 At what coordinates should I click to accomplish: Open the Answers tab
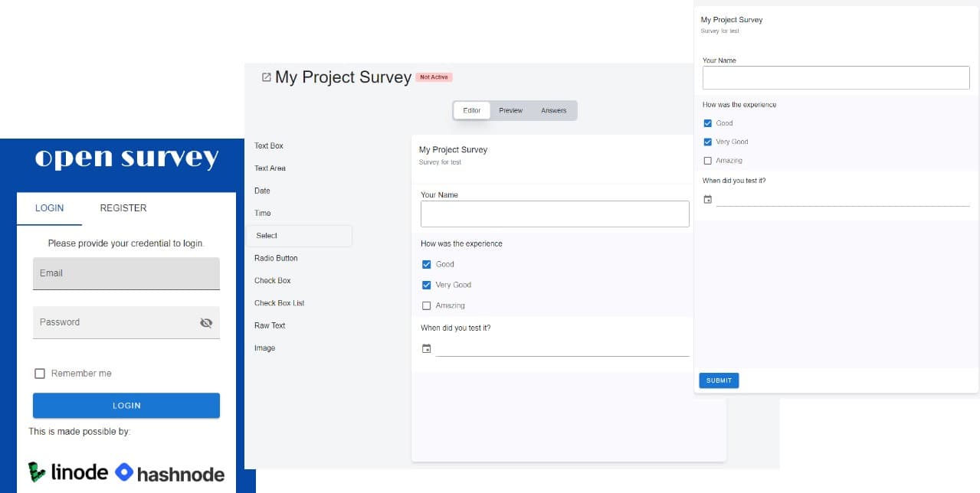click(553, 110)
